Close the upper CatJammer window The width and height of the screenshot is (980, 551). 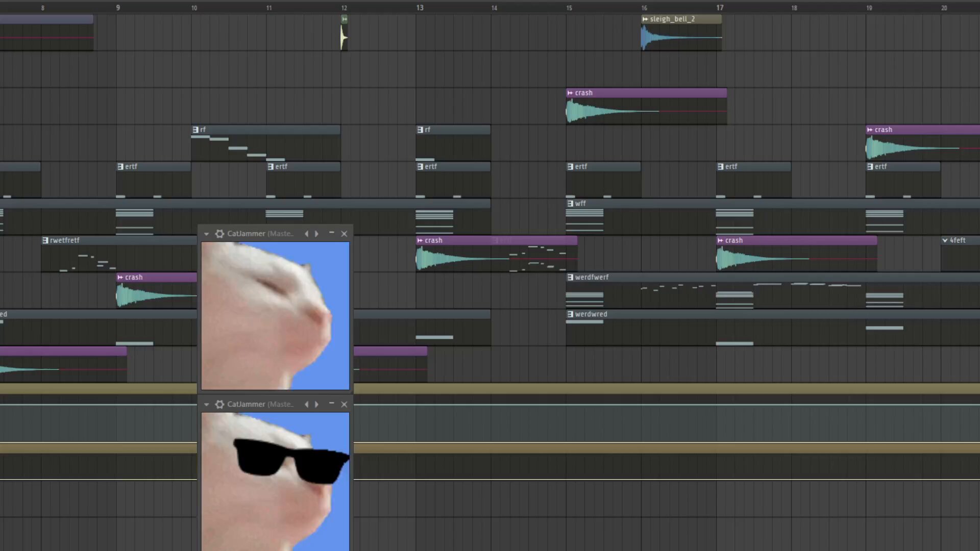click(x=344, y=234)
